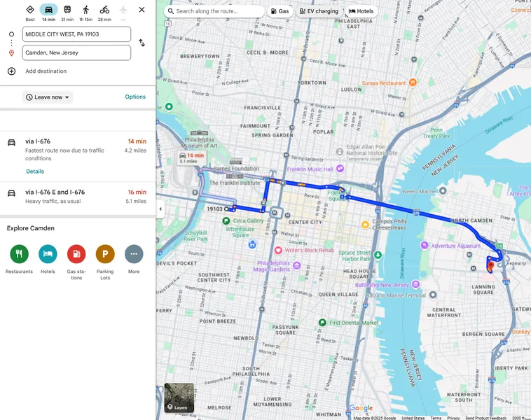This screenshot has height=420, width=531.
Task: Edit the starting point field MIDDLE CITY WEST
Action: coord(76,34)
